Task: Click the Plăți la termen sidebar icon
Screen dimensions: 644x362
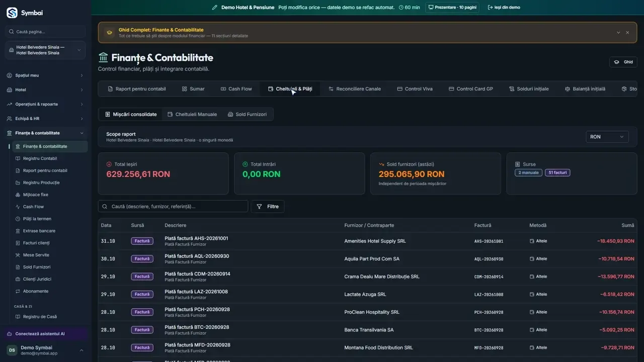Action: (x=18, y=219)
